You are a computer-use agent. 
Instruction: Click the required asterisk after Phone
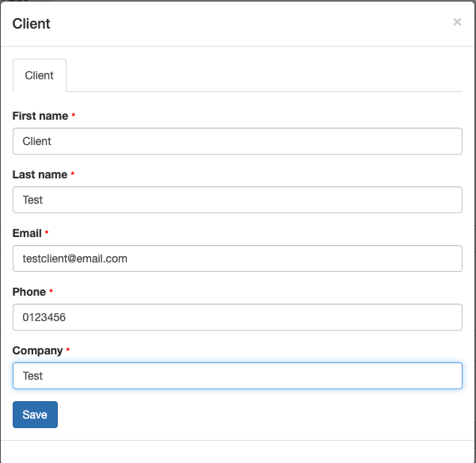point(51,292)
